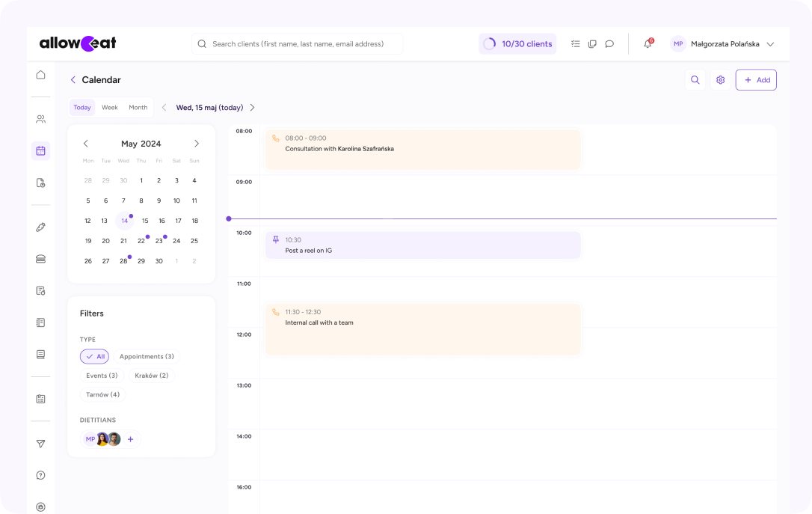
Task: Go to previous month in mini calendar
Action: pos(86,144)
